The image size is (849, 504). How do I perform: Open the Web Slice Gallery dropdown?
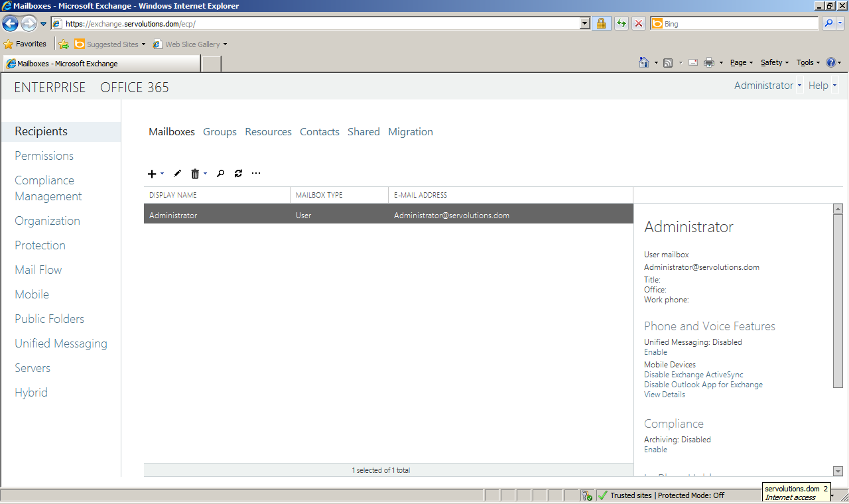click(x=225, y=44)
